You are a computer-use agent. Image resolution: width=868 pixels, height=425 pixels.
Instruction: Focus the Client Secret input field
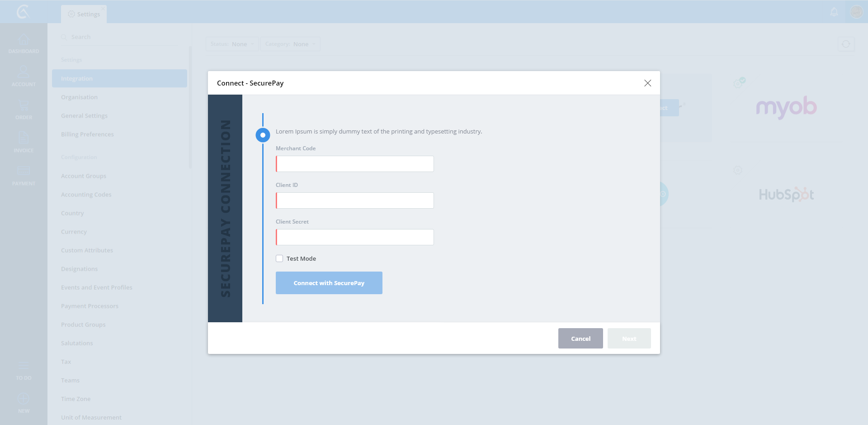pos(355,237)
